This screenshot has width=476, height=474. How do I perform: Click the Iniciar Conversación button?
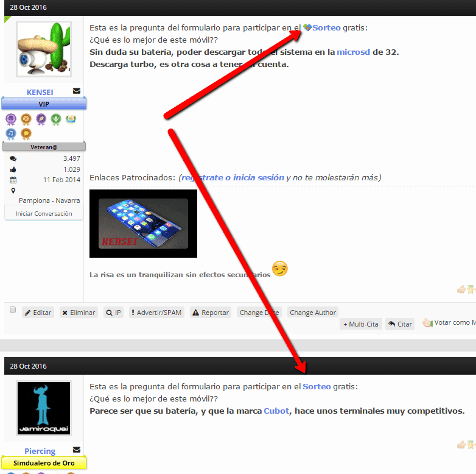44,213
